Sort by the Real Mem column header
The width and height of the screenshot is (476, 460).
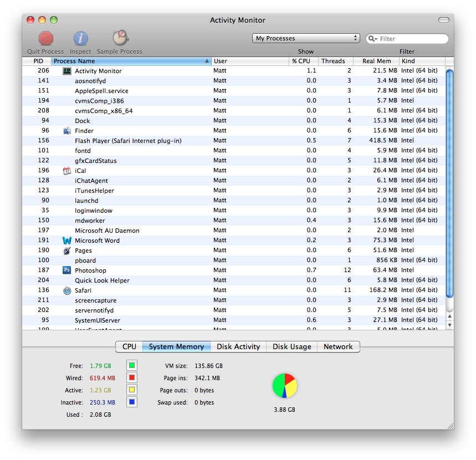click(x=376, y=61)
